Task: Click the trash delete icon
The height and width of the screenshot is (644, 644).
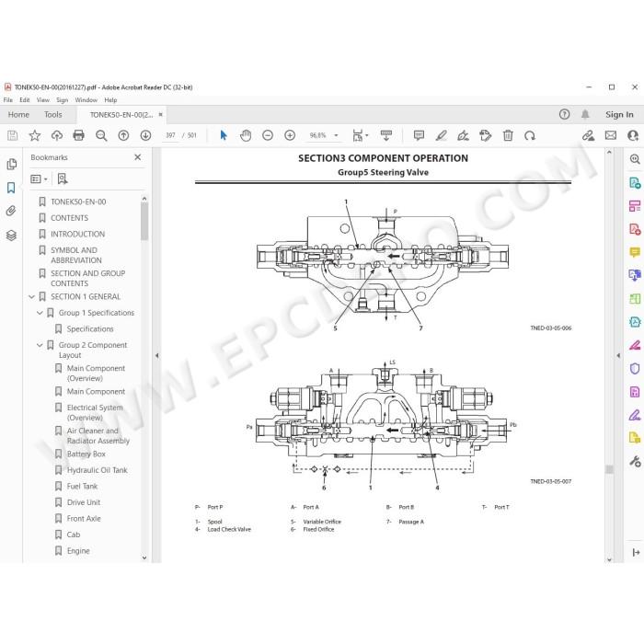Action: coord(508,135)
